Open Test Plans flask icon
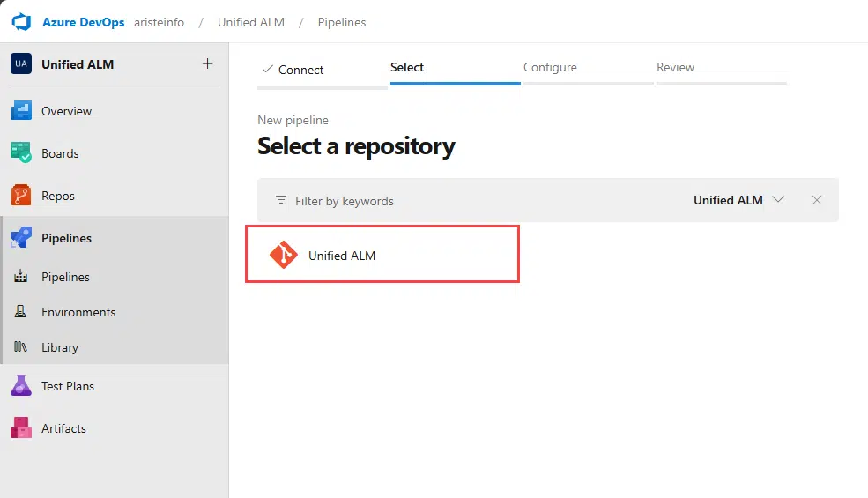This screenshot has width=868, height=498. (x=21, y=386)
